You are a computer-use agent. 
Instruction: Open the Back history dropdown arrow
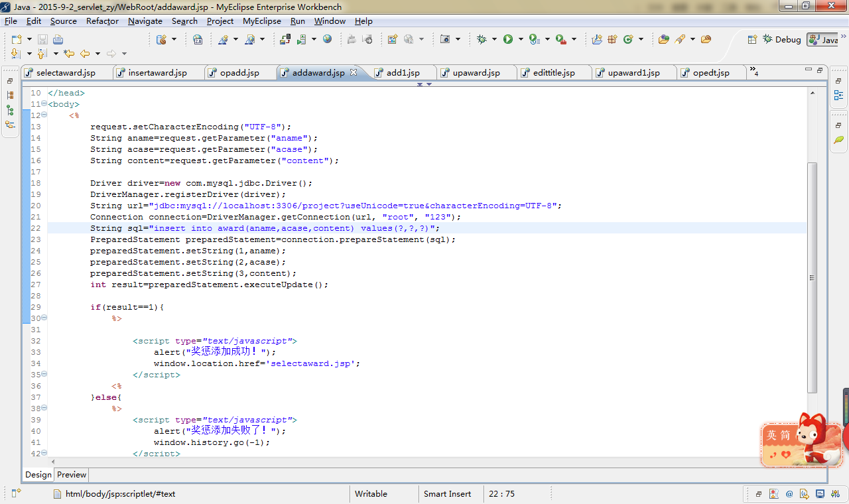[98, 54]
